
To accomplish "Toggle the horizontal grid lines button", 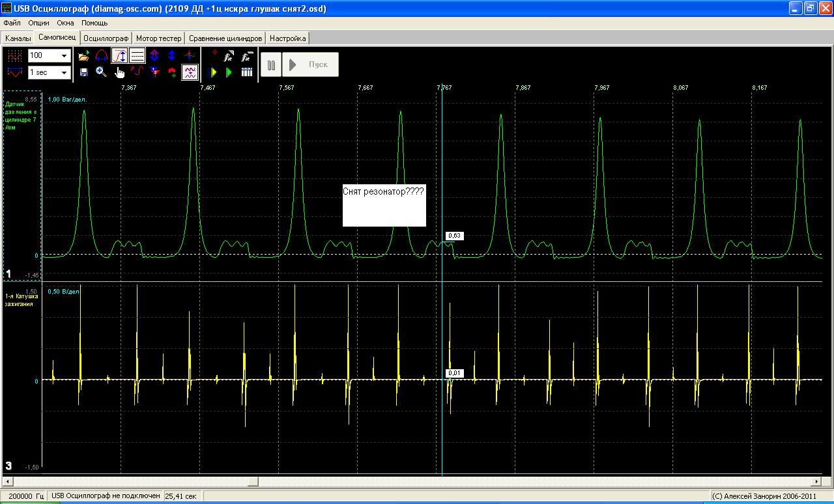I will 137,56.
